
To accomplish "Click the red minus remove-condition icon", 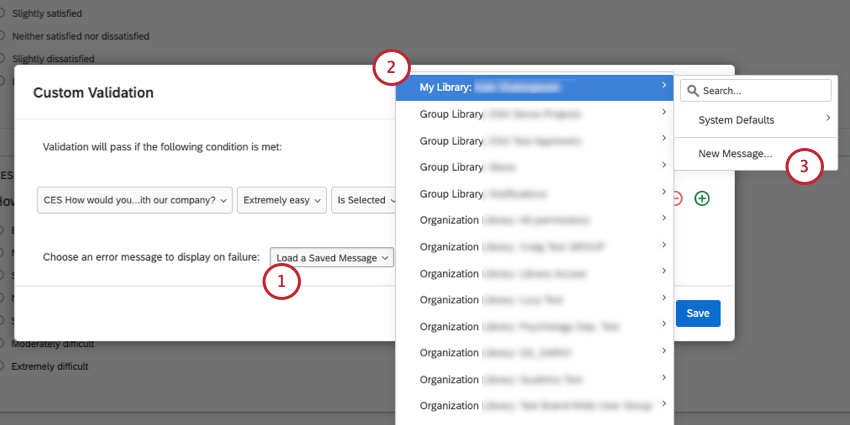I will 677,199.
